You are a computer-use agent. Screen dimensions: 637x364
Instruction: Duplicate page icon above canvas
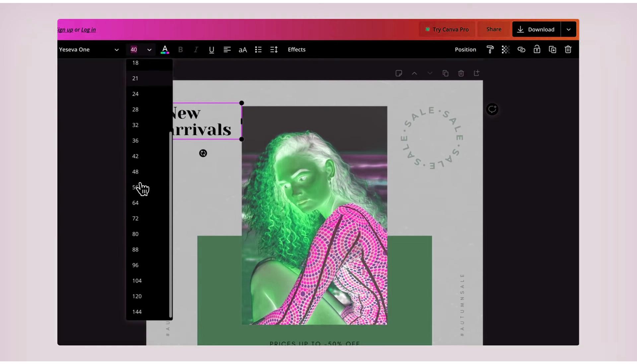[x=446, y=73]
